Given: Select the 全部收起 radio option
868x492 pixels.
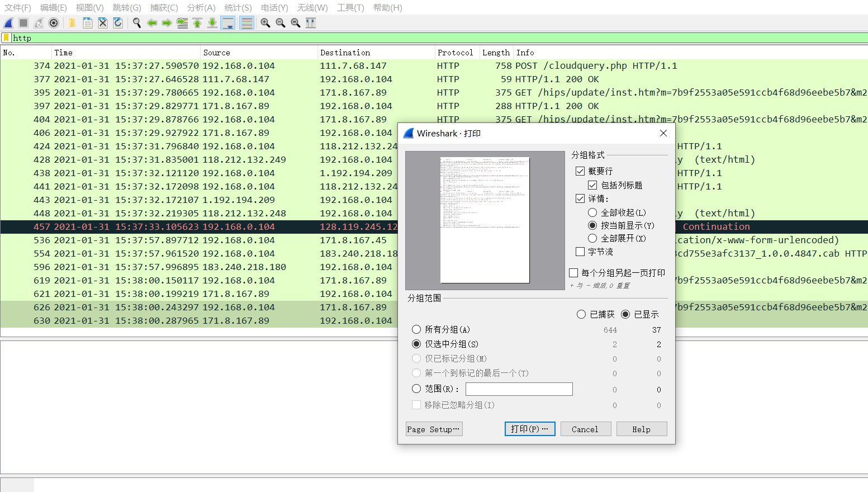Looking at the screenshot, I should [x=592, y=212].
